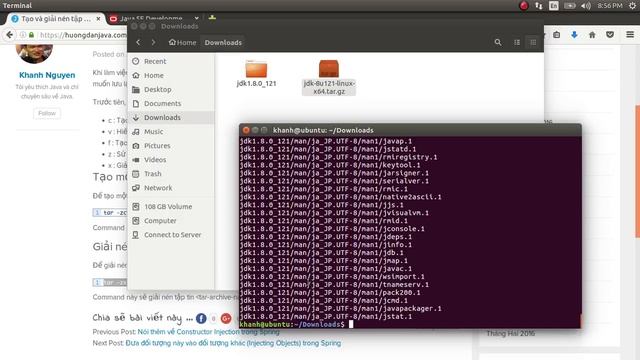The width and height of the screenshot is (640, 360).
Task: Share the post on Google Plus
Action: click(226, 318)
